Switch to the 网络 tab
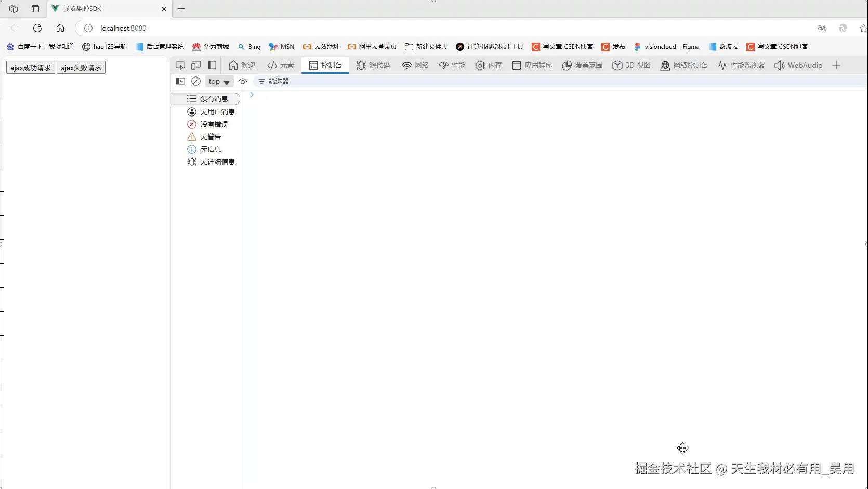 pos(415,65)
